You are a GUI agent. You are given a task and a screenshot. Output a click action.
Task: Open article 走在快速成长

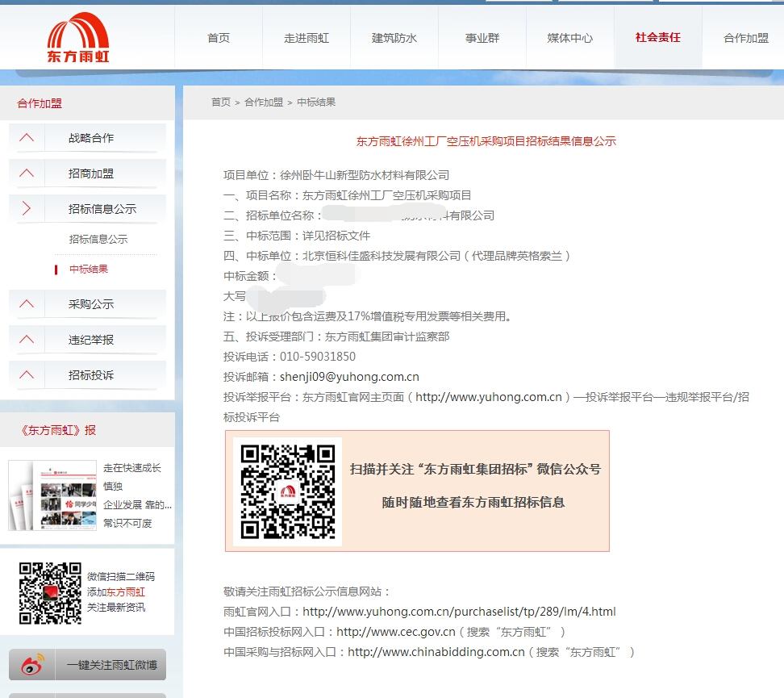(132, 468)
